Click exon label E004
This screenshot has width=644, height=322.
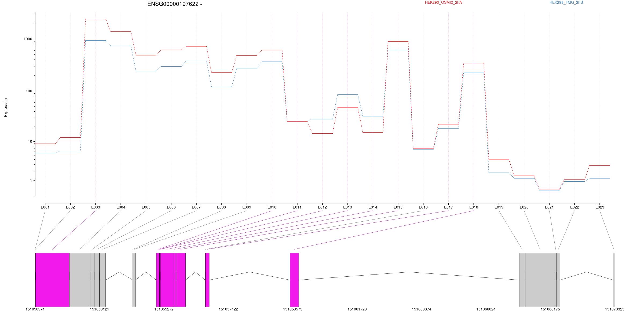(121, 207)
